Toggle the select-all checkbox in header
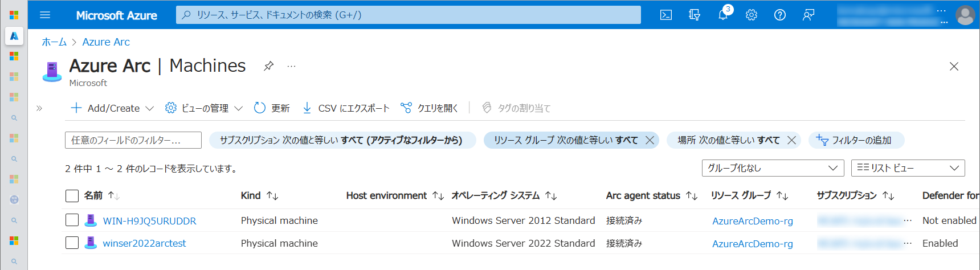The image size is (980, 270). (72, 196)
